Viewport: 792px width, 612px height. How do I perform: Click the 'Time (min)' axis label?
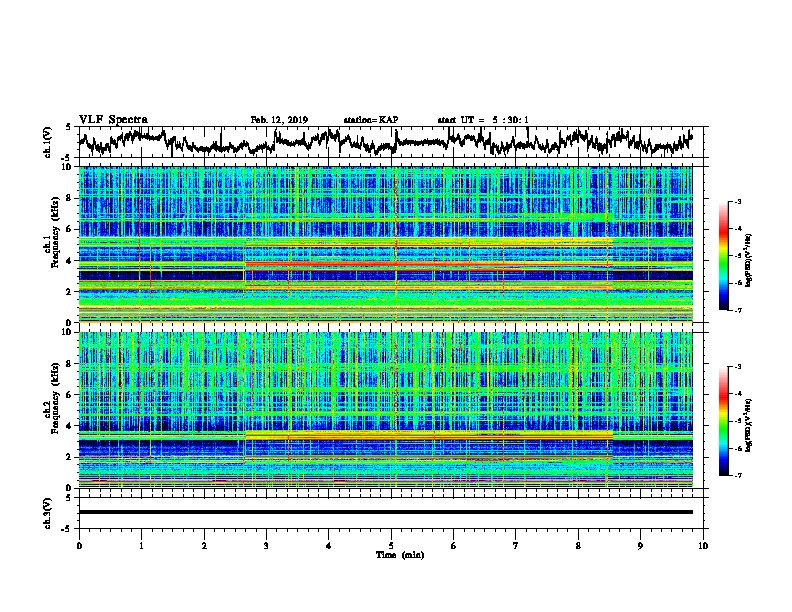[400, 555]
